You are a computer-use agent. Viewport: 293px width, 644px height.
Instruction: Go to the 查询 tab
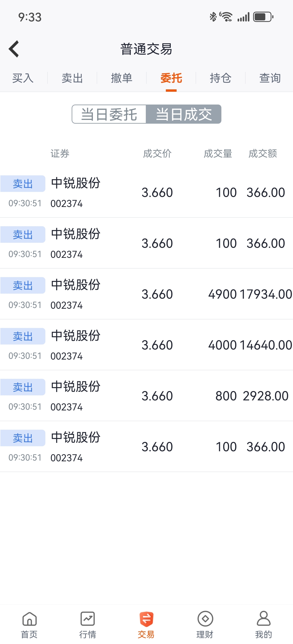click(x=270, y=78)
